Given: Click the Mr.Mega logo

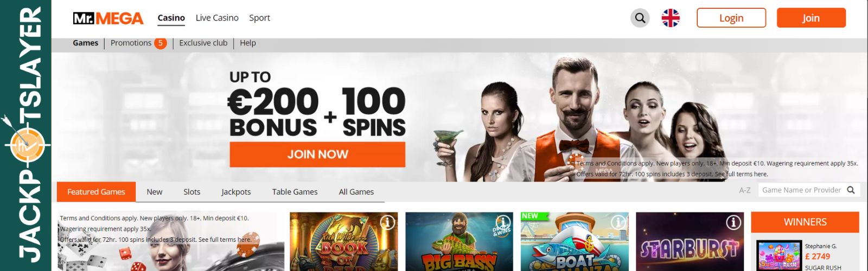Looking at the screenshot, I should 108,18.
